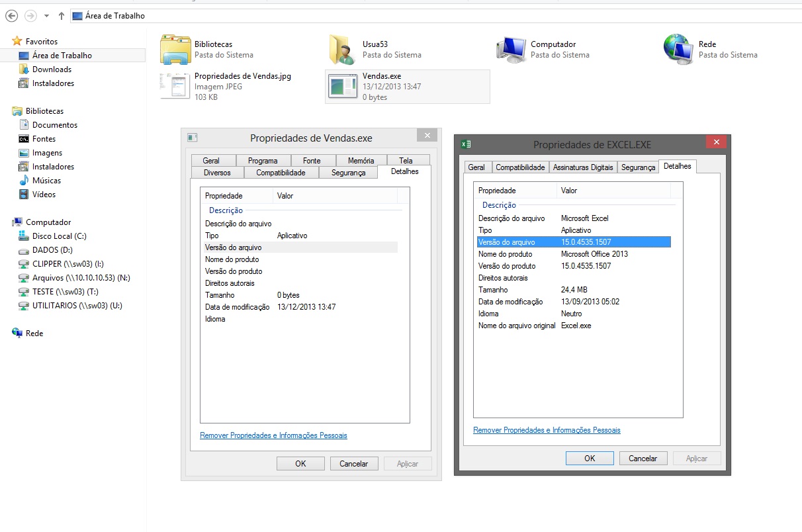Screen dimensions: 802x532
Task: Select Propriedades de Vendas.jpg image file
Action: [x=175, y=86]
